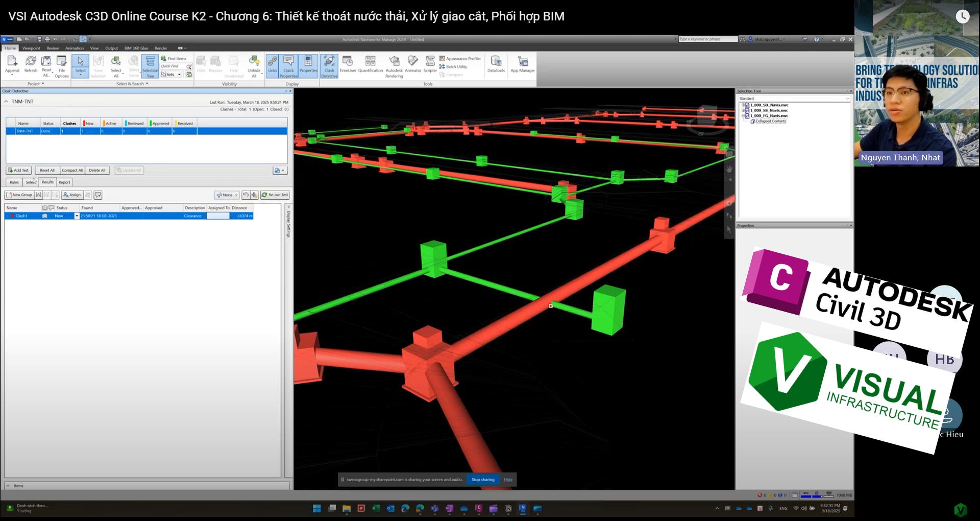Open the Viewpoint ribbon tab
Image resolution: width=980 pixels, height=521 pixels.
(x=31, y=48)
